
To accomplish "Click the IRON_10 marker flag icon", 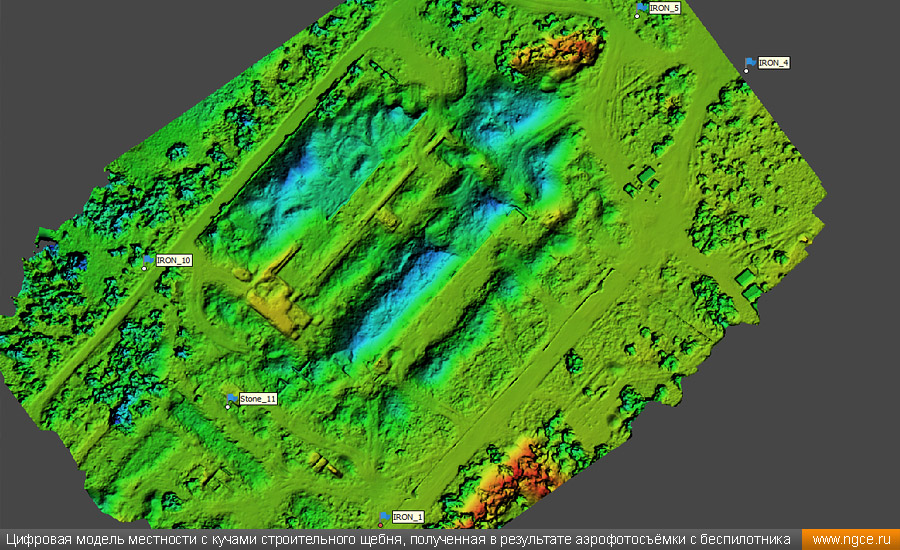I will 148,261.
